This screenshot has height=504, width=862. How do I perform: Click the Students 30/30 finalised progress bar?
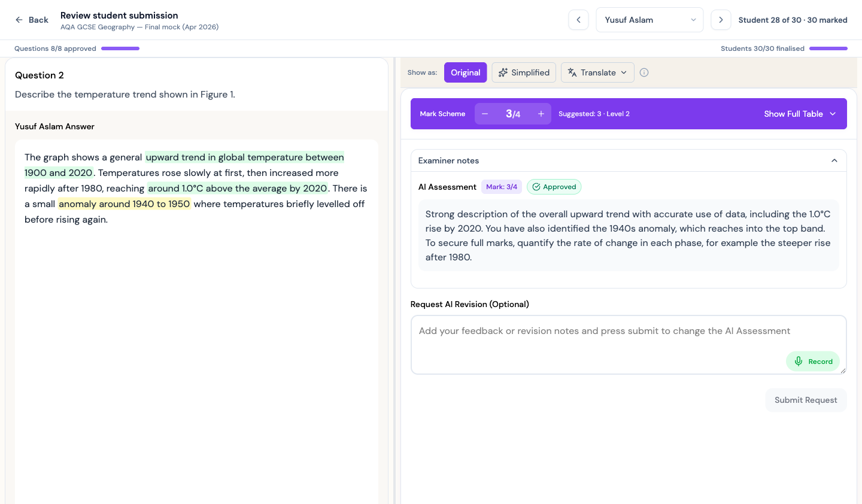[828, 48]
